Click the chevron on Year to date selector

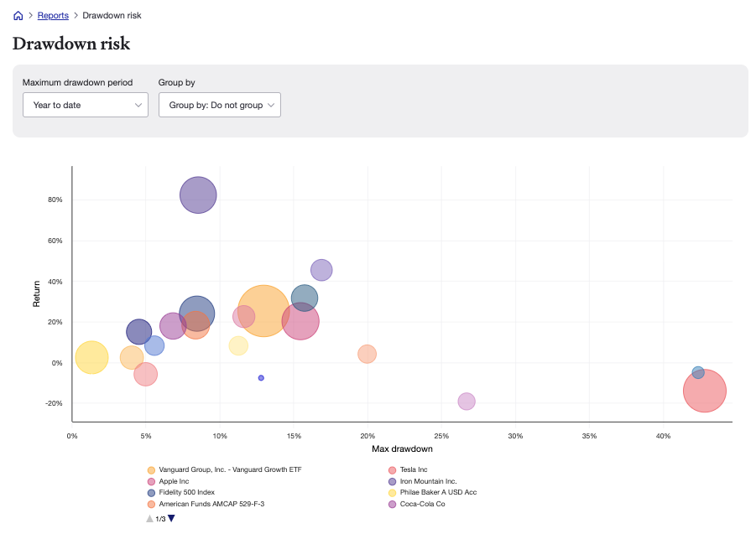point(140,105)
